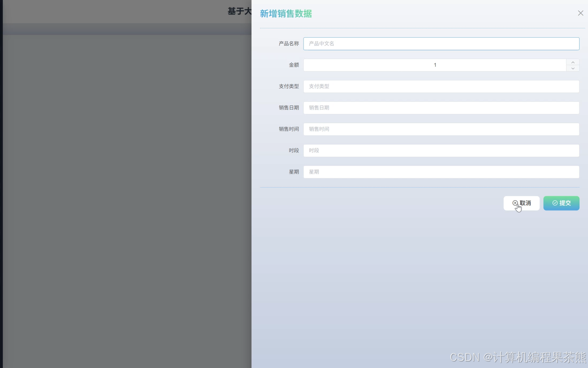Click the 销售时间 label
This screenshot has height=368, width=588.
pos(289,129)
